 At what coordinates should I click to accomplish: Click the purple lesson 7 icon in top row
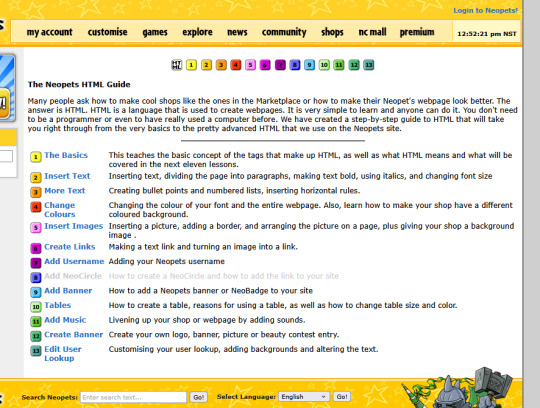pyautogui.click(x=280, y=65)
